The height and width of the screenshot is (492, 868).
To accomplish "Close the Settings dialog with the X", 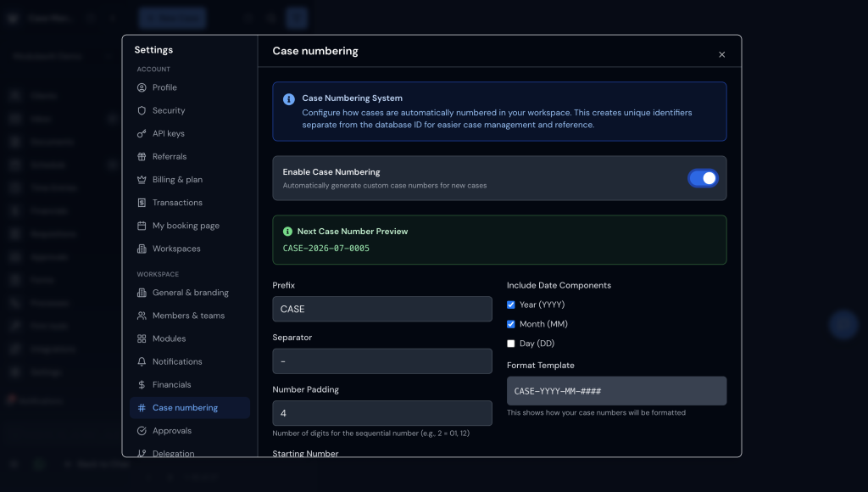I will [722, 54].
